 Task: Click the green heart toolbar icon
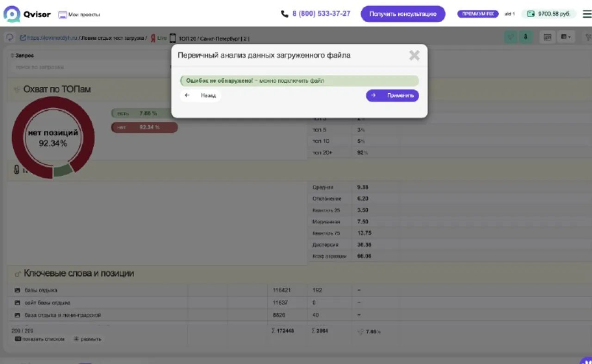(x=511, y=37)
